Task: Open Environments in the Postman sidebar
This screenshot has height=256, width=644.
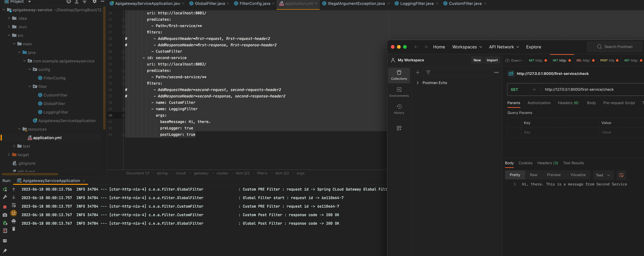Action: [x=399, y=92]
